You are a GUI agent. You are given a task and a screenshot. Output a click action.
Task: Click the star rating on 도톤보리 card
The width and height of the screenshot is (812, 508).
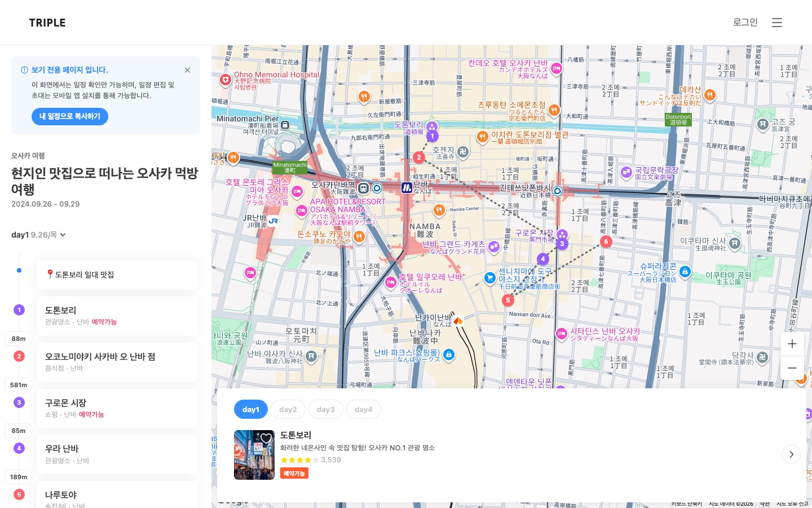pos(299,460)
